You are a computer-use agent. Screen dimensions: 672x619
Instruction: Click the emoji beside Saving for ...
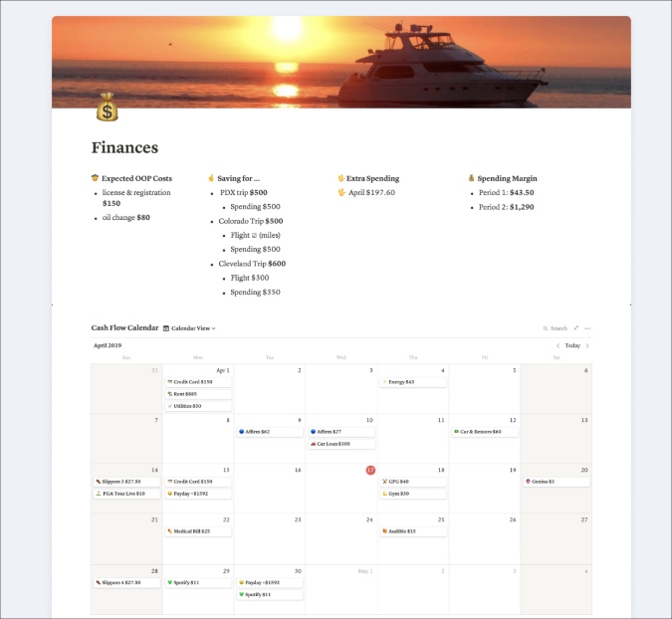211,178
